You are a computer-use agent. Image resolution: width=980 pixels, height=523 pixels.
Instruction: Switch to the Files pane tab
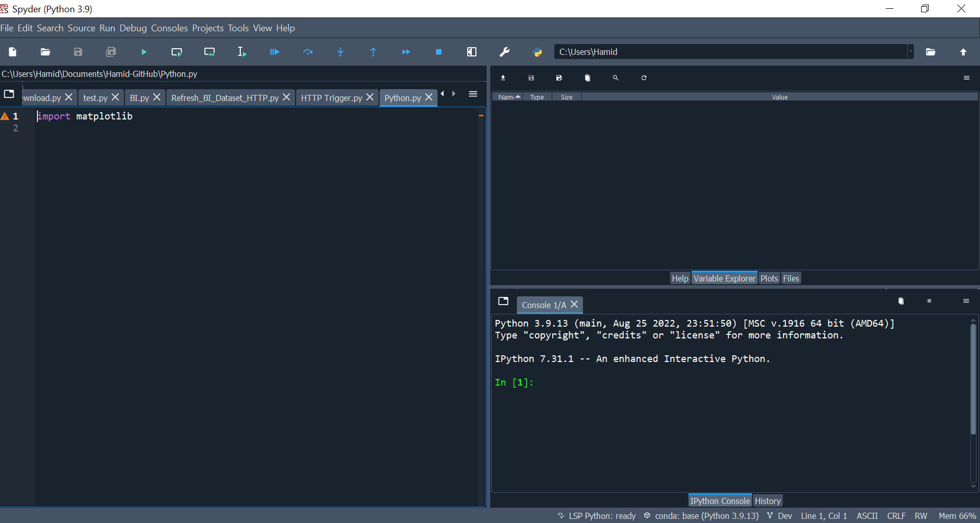click(791, 278)
